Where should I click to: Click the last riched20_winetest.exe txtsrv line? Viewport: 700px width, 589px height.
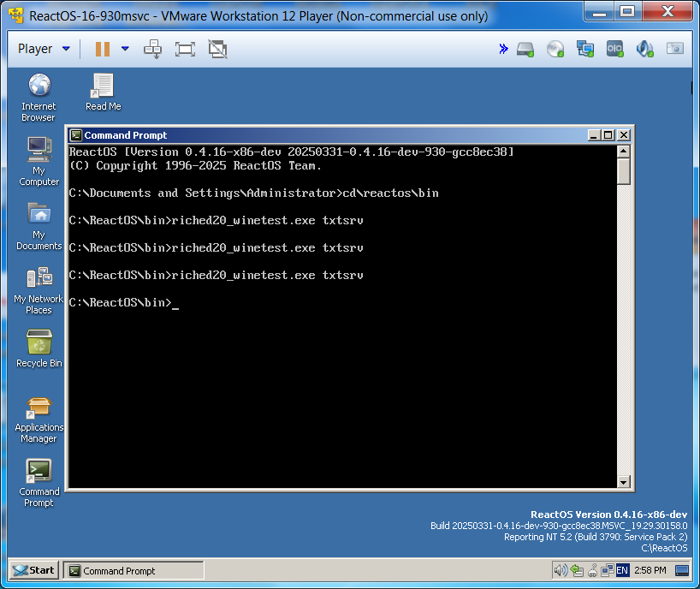[216, 275]
